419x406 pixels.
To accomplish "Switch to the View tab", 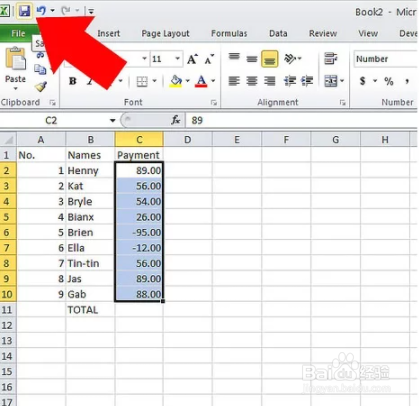I will pos(368,33).
